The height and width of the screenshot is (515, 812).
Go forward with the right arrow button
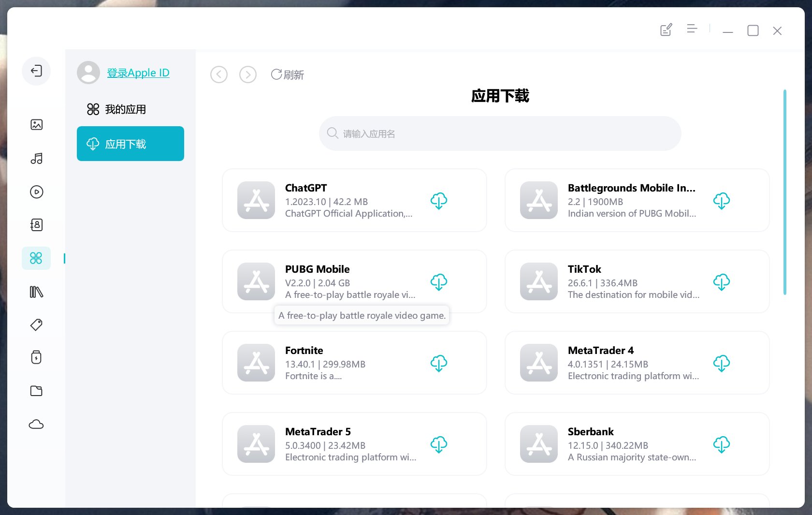click(x=248, y=74)
